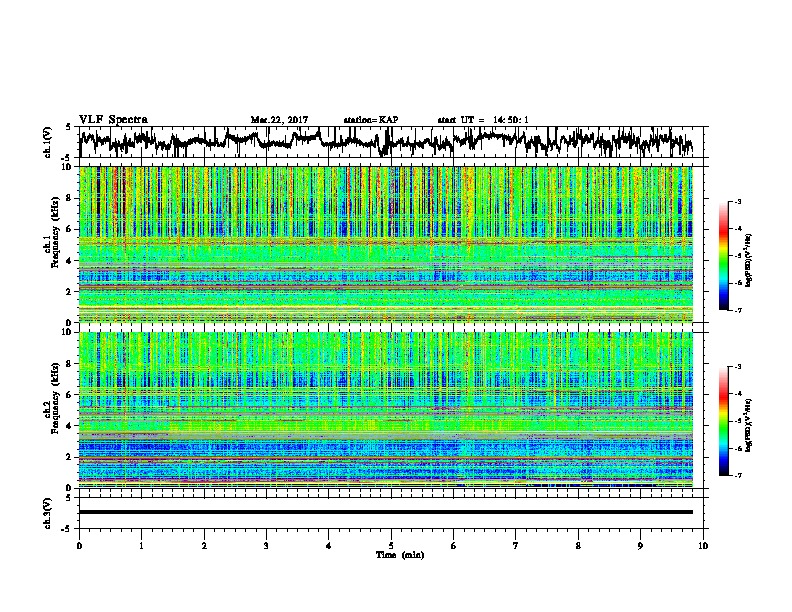
Task: Click the time axis tick label '3'
Action: [x=266, y=546]
